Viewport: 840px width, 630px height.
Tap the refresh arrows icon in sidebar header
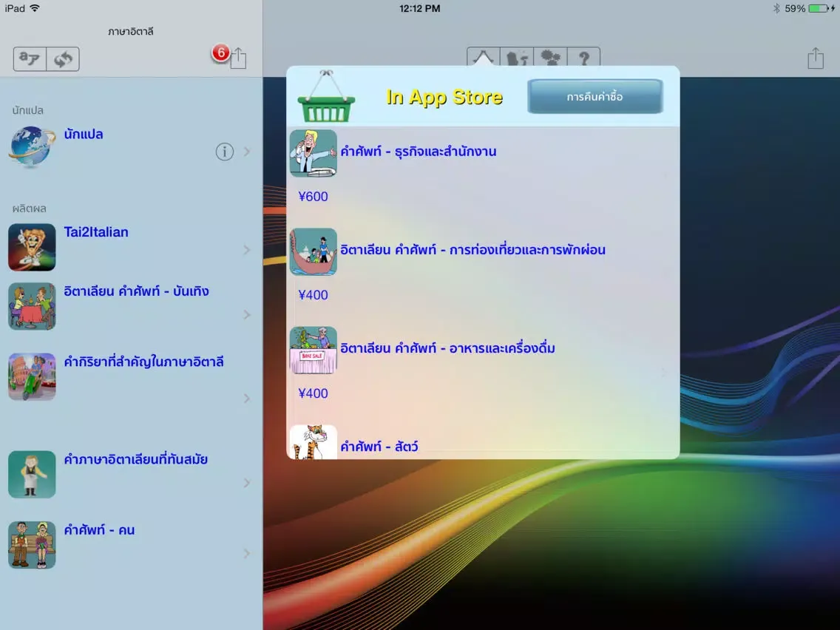(63, 58)
